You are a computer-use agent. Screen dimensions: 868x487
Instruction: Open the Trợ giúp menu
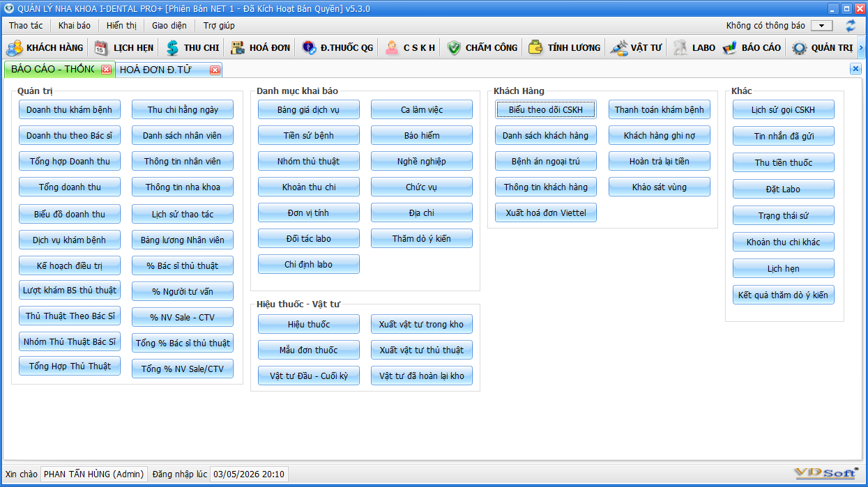[x=219, y=26]
